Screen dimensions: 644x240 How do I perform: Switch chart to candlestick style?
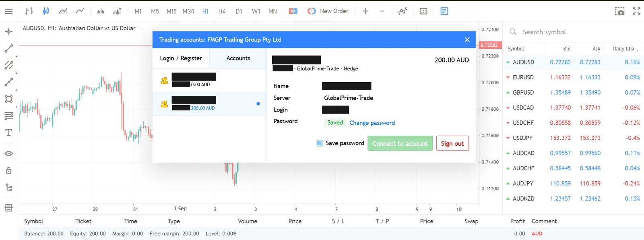point(46,11)
